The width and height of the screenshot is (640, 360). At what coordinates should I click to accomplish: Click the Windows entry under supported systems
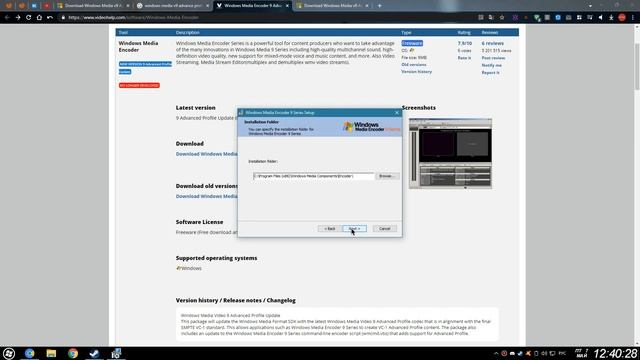[189, 268]
